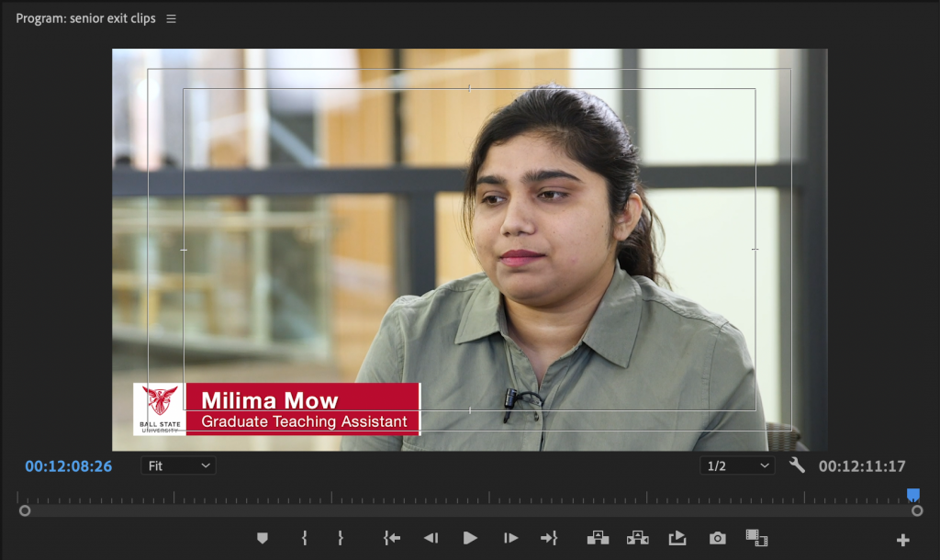The image size is (940, 560).
Task: Step forward one frame
Action: 510,538
